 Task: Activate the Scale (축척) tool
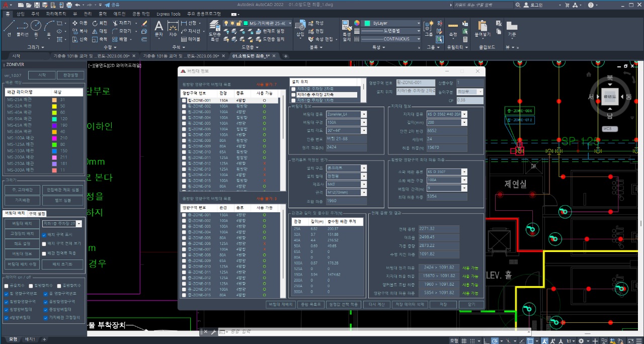[100, 39]
